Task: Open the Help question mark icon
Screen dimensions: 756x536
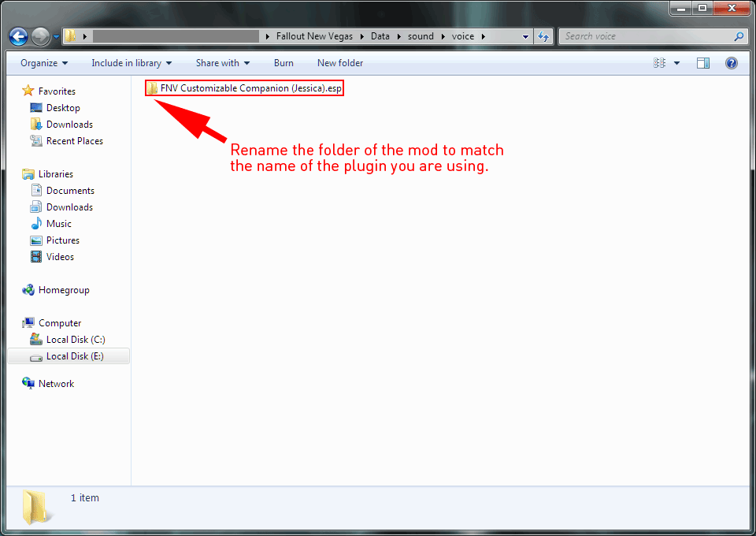Action: [731, 63]
